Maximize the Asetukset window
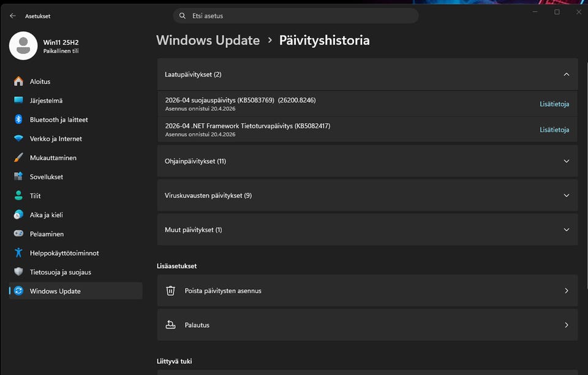 (x=557, y=12)
